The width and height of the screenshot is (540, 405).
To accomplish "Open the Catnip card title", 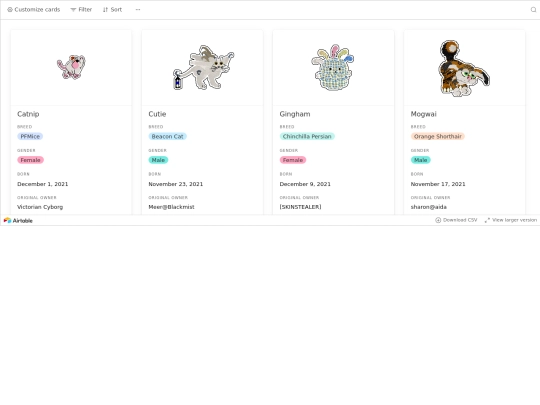I will pos(28,114).
